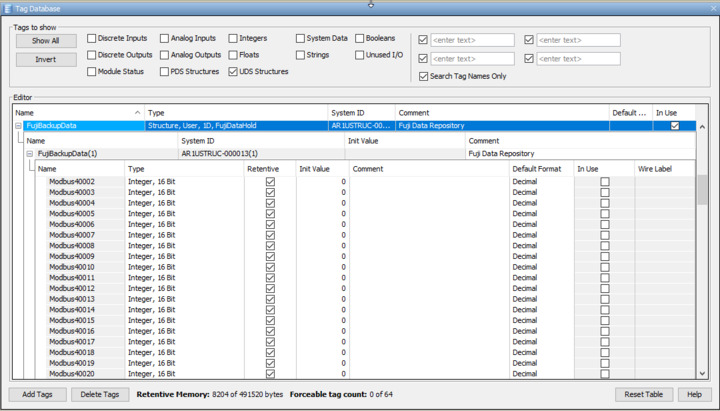Toggle Search Tag Names Only option
The width and height of the screenshot is (720, 411).
[421, 76]
